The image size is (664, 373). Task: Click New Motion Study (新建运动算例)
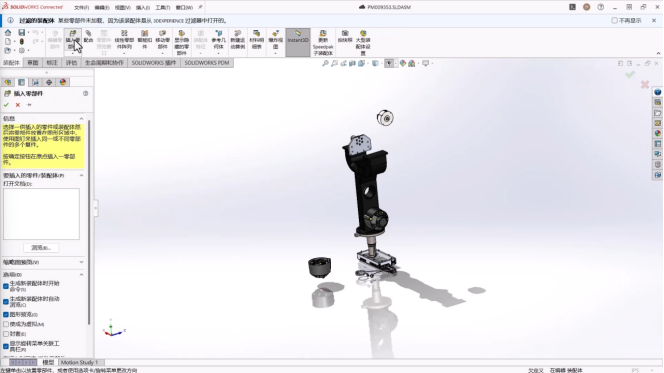(x=238, y=39)
